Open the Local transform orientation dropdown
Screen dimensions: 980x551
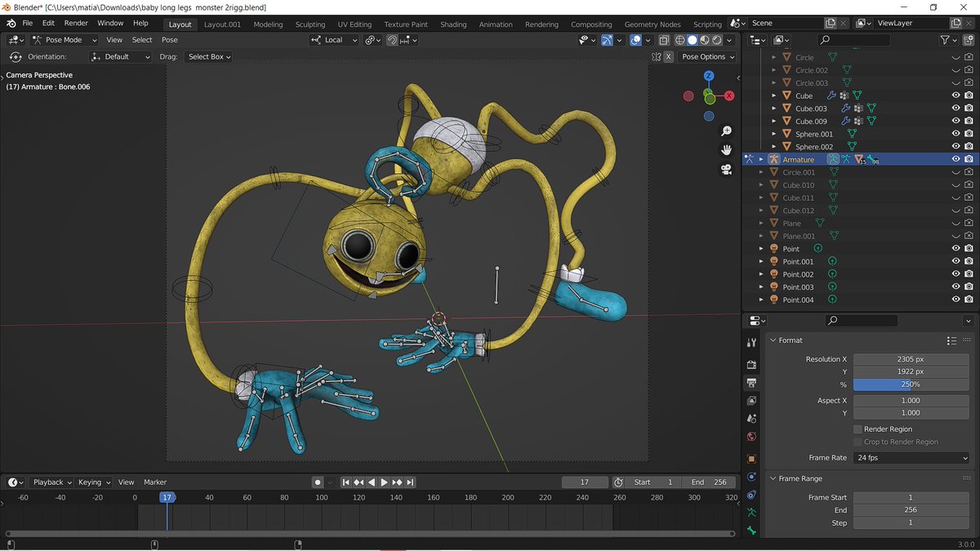click(x=335, y=40)
